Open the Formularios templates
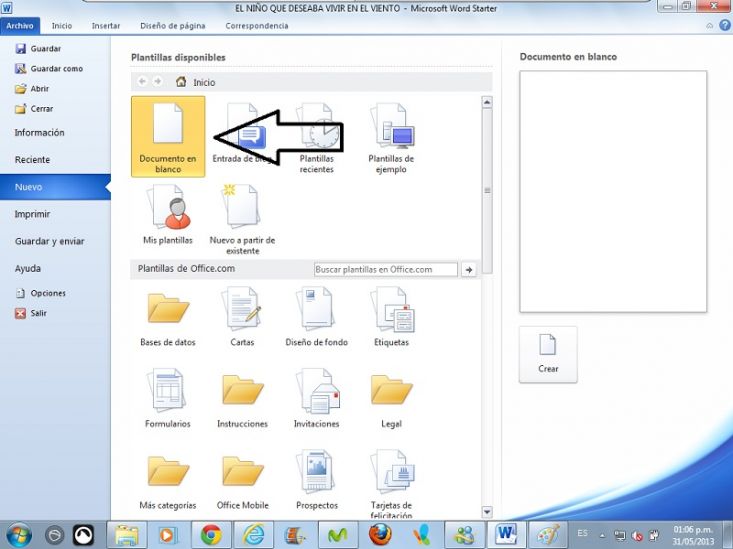The height and width of the screenshot is (549, 733). (168, 398)
